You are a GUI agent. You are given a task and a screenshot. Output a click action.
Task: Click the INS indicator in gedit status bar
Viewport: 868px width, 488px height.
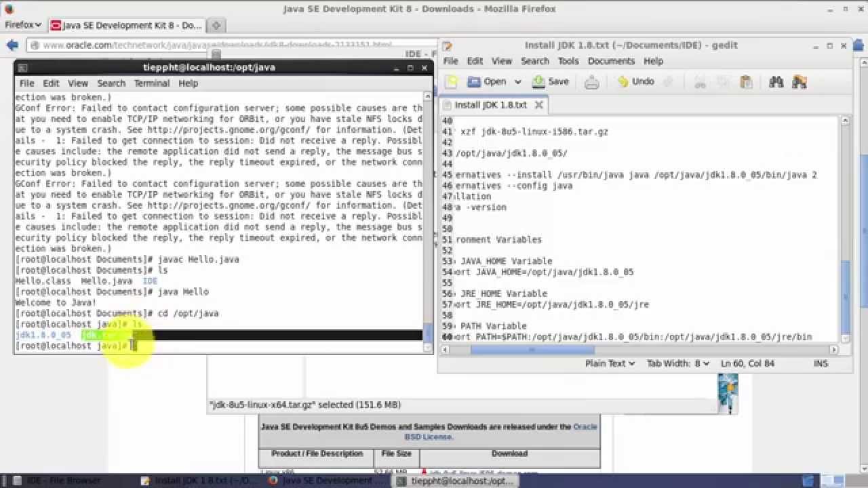[x=821, y=363]
